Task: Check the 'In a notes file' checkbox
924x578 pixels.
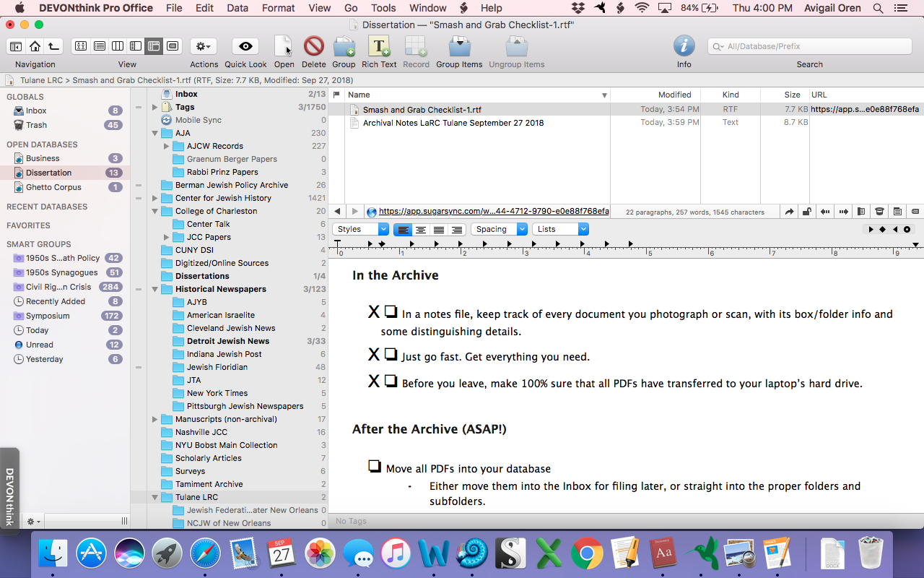Action: point(391,312)
